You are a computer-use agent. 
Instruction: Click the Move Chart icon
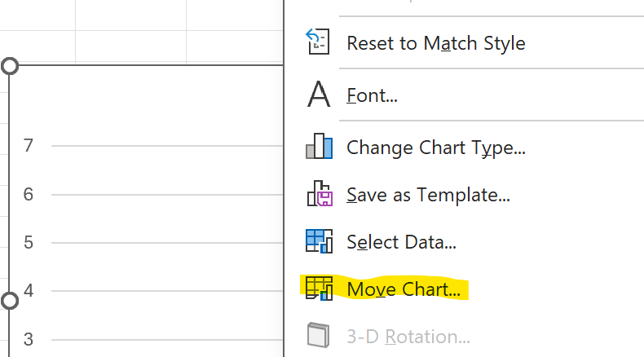point(318,289)
